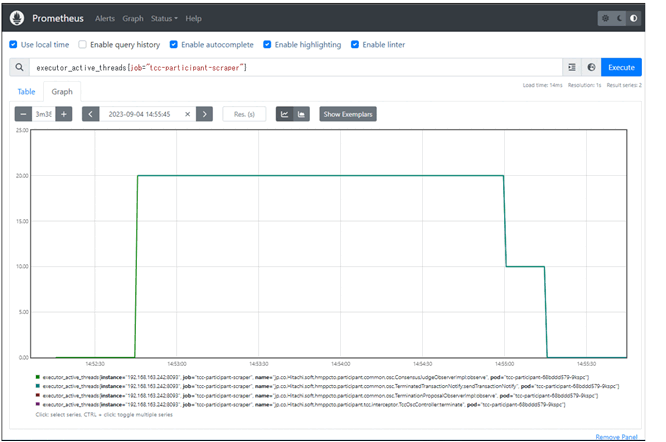Open the metrics explorer globe icon
Viewport: 666px width, 442px height.
coord(591,67)
